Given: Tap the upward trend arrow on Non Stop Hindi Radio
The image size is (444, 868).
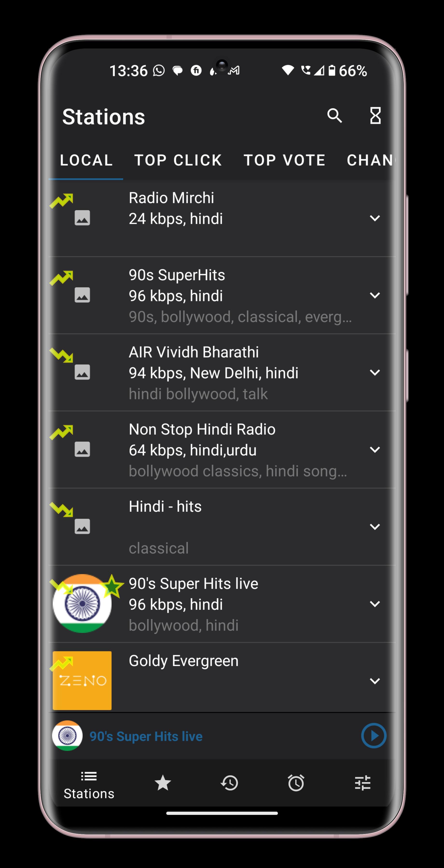Looking at the screenshot, I should pos(61,432).
